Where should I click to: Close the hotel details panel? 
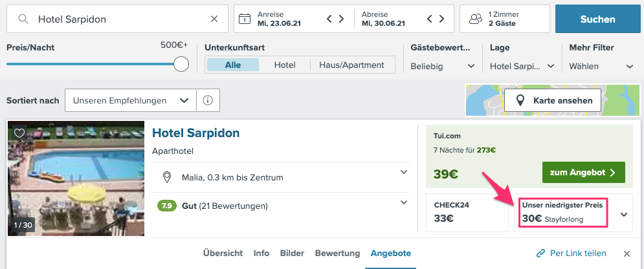[x=627, y=253]
